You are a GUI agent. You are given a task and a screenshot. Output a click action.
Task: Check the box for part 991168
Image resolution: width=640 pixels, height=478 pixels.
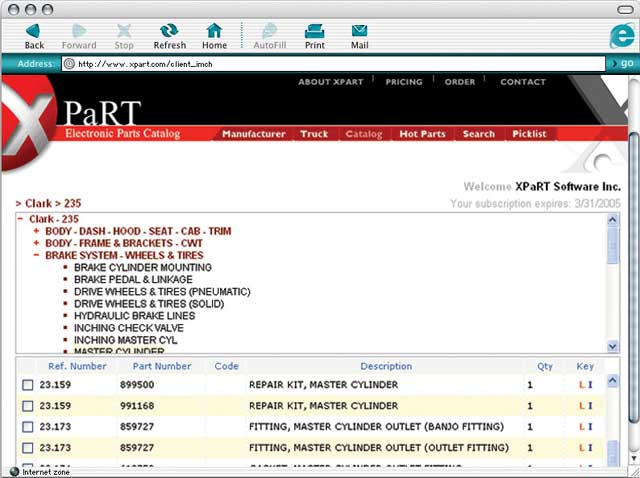[27, 406]
